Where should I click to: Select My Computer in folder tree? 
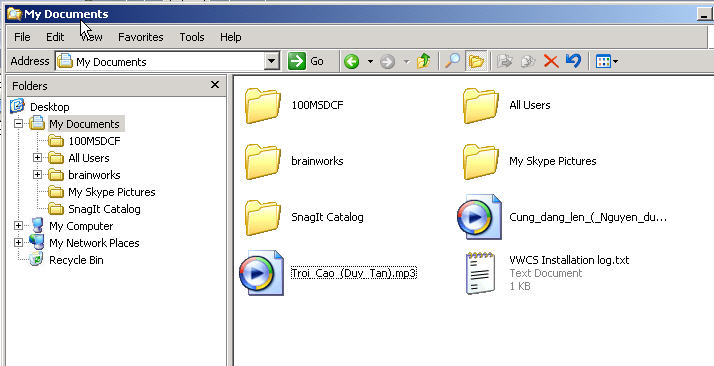pos(81,226)
